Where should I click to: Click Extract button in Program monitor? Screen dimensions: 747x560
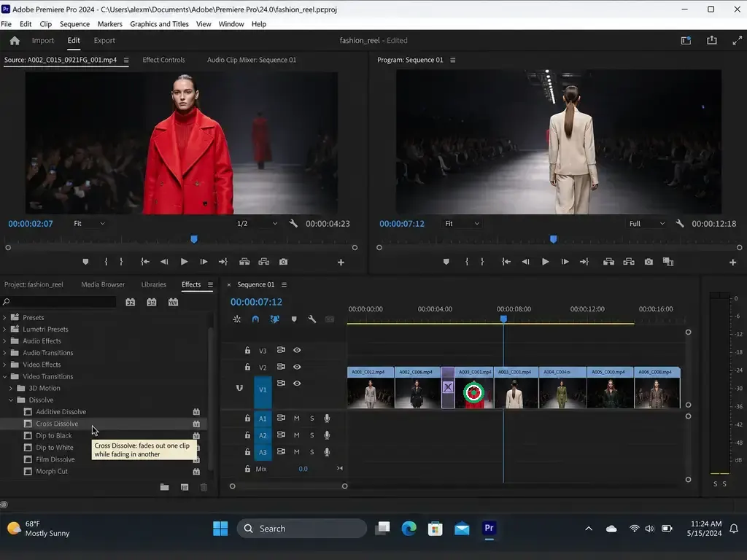pyautogui.click(x=629, y=262)
